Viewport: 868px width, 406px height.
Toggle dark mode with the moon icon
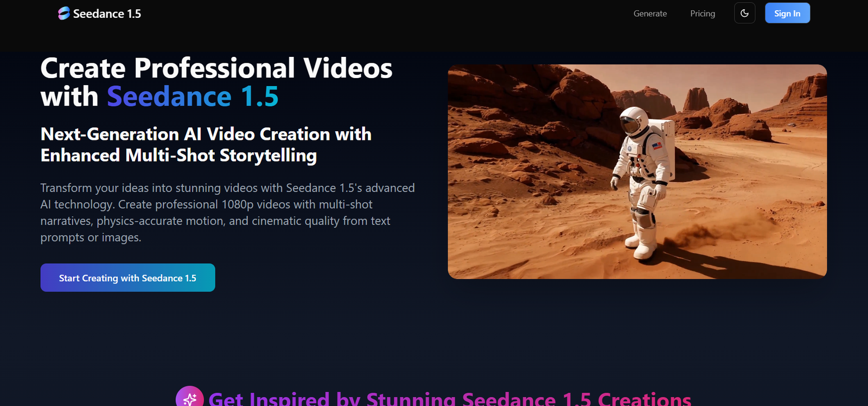[x=744, y=14]
